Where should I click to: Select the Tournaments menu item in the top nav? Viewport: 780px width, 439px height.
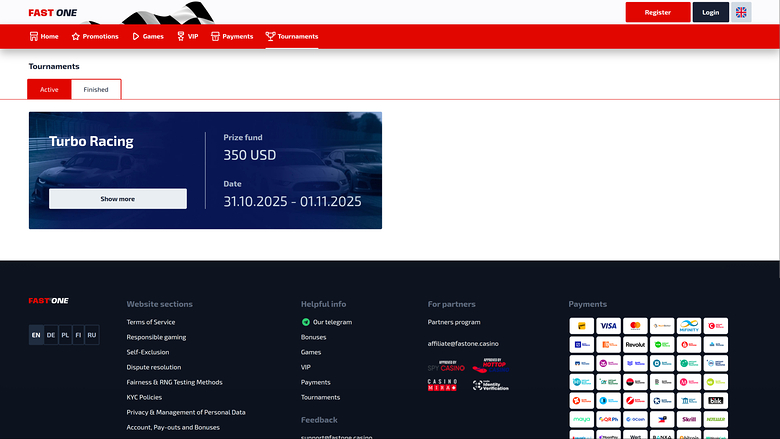(292, 36)
